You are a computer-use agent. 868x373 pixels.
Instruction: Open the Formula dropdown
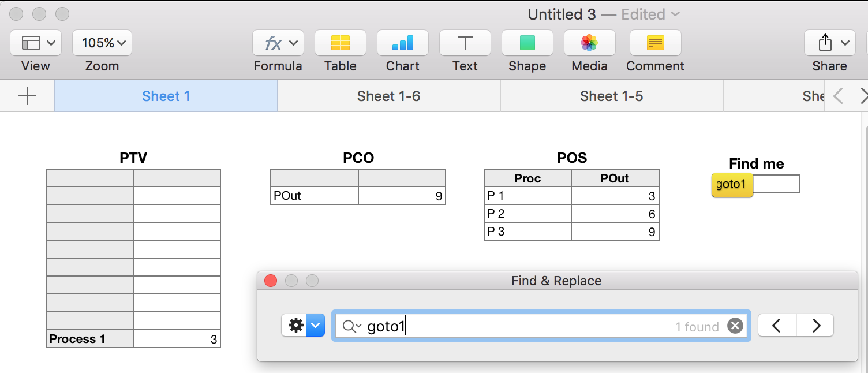tap(278, 43)
